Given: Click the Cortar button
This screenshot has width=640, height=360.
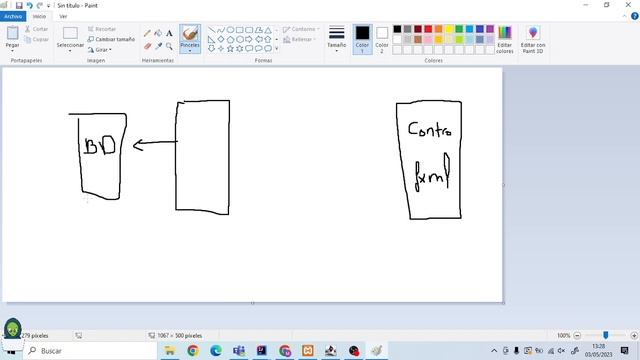Looking at the screenshot, I should click(x=36, y=29).
